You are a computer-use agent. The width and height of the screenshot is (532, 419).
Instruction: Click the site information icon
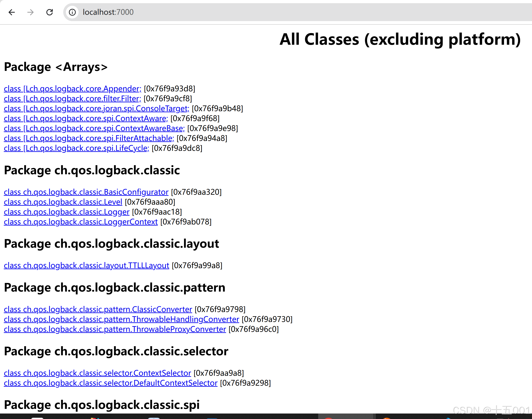tap(72, 12)
